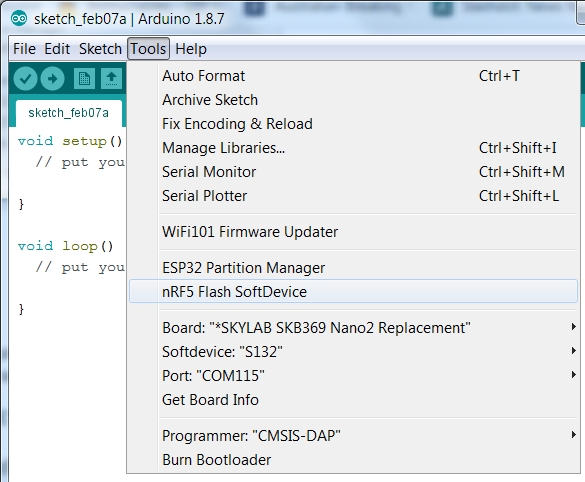Open the Edit menu

[x=57, y=49]
